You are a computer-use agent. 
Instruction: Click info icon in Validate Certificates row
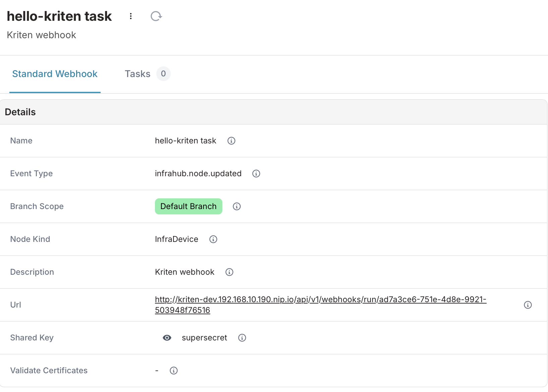click(x=174, y=371)
